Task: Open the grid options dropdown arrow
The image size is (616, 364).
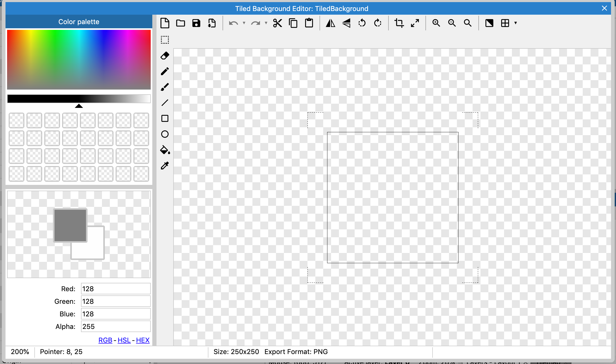Action: coord(516,23)
